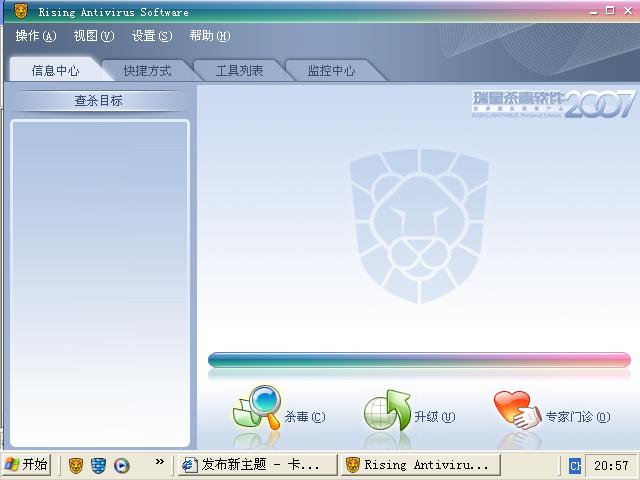
Task: Select Rising Antiviru... taskbar button
Action: click(x=420, y=465)
